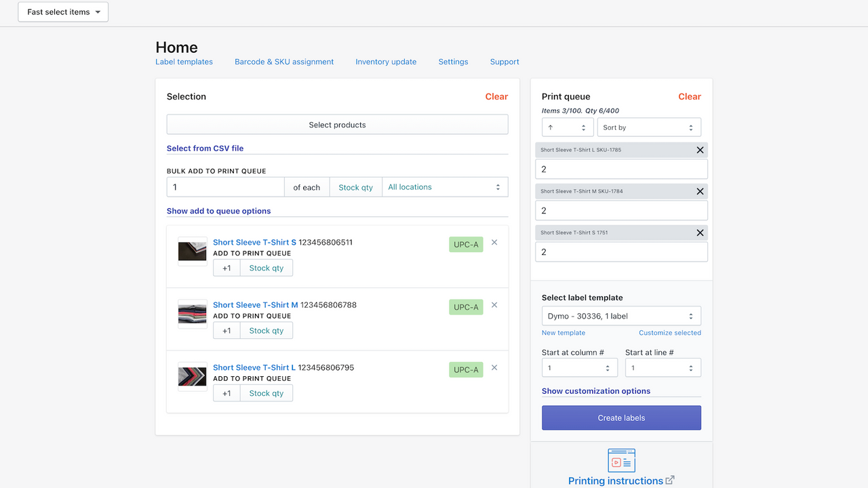Remove Short Sleeve T-Shirt M SKU-1784 from queue
868x488 pixels.
tap(700, 191)
